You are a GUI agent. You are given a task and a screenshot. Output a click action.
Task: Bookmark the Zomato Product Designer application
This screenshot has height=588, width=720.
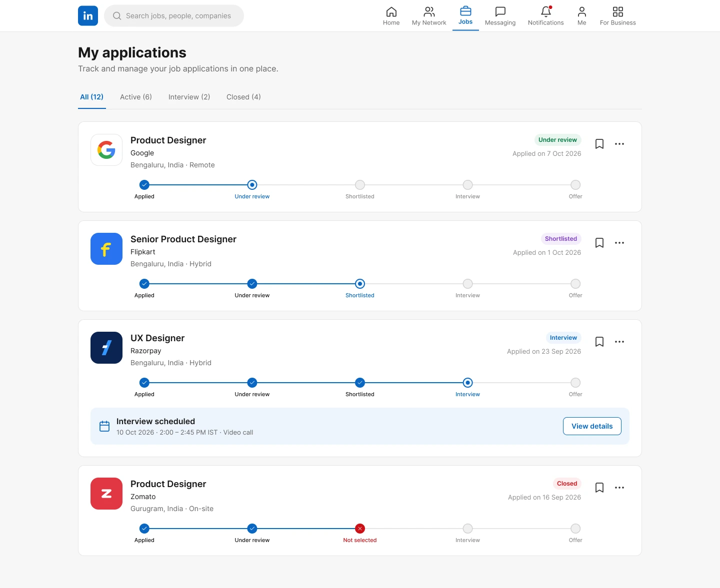tap(599, 488)
